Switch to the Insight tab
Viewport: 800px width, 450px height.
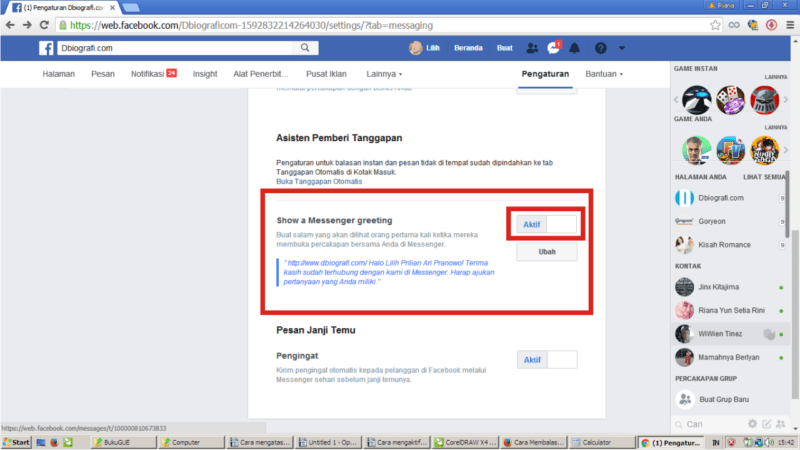point(205,74)
